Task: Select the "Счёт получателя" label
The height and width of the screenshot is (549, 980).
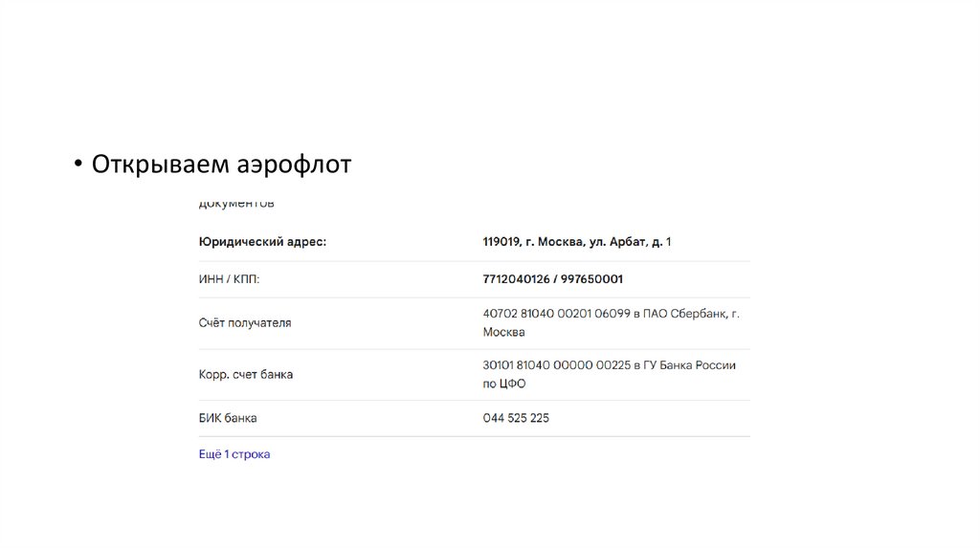Action: [x=245, y=323]
